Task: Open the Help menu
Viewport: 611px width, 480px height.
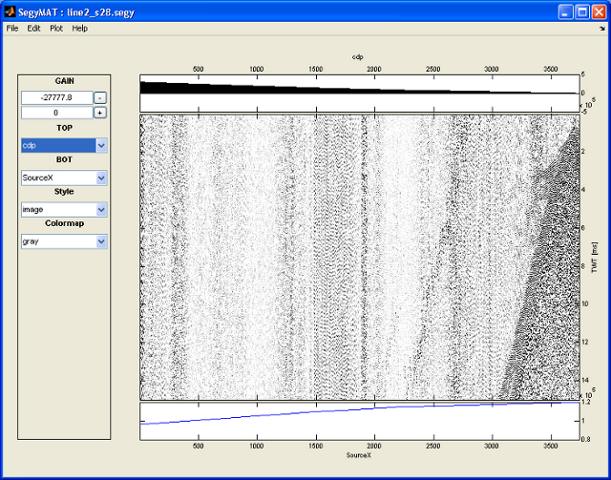Action: [80, 29]
